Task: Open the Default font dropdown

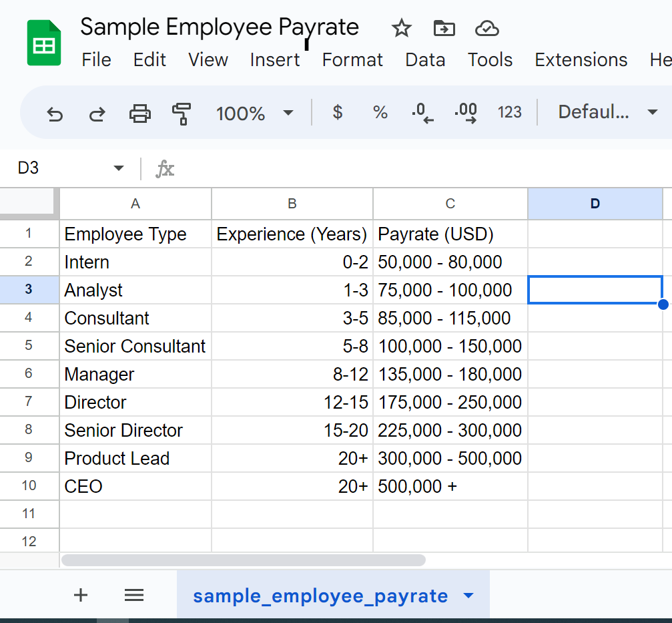Action: tap(609, 112)
